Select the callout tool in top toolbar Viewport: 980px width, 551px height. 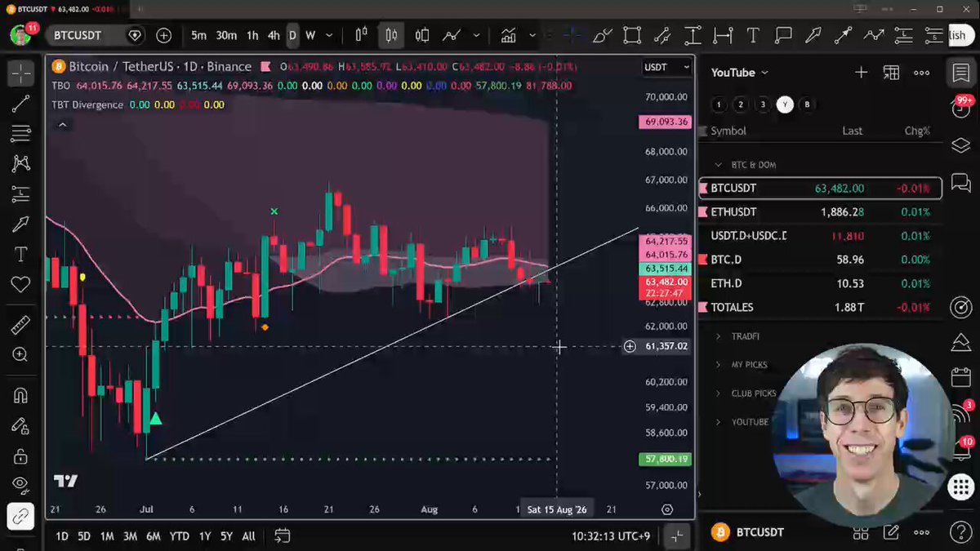783,35
